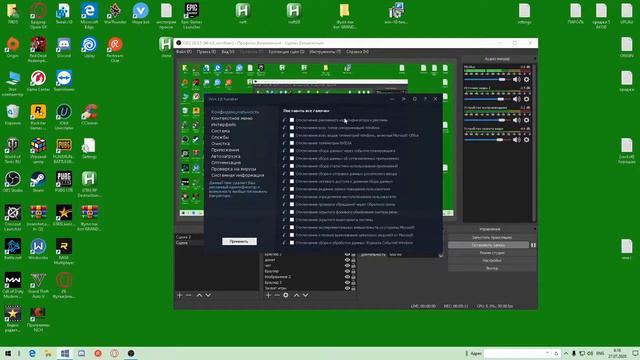Select Системная информация section in Tweaker
This screenshot has height=360, width=640.
coord(238,175)
